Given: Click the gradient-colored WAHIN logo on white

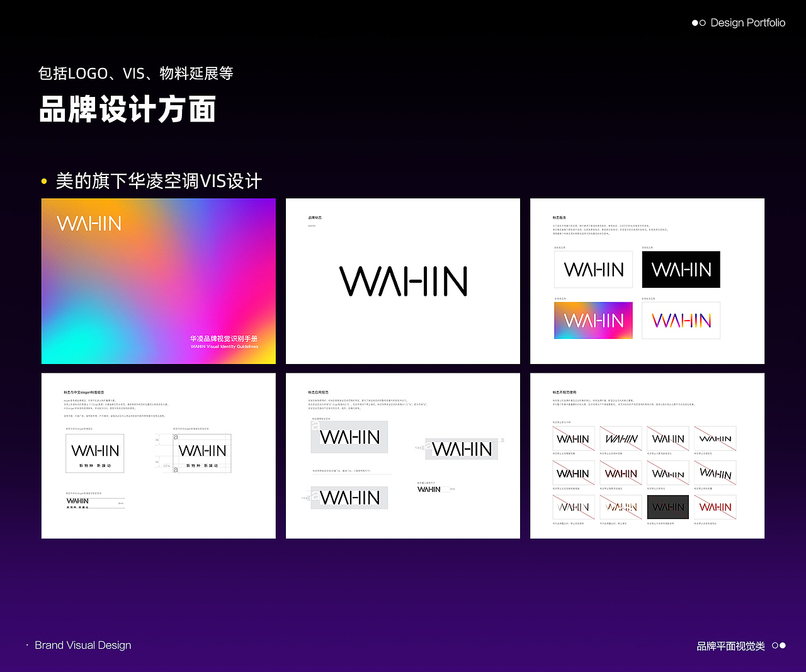Looking at the screenshot, I should tap(681, 321).
